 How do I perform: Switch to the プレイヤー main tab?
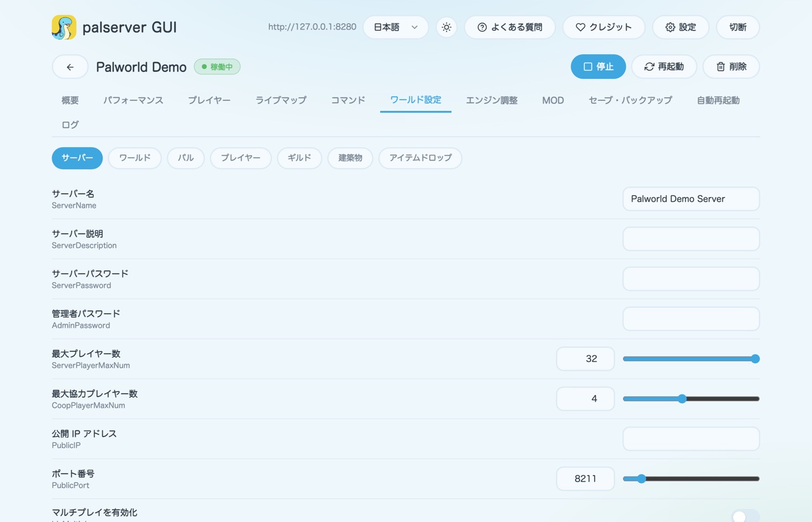[209, 100]
